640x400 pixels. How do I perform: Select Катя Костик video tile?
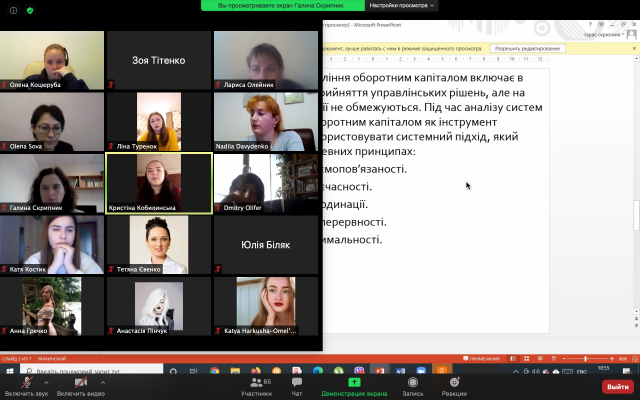coord(52,245)
